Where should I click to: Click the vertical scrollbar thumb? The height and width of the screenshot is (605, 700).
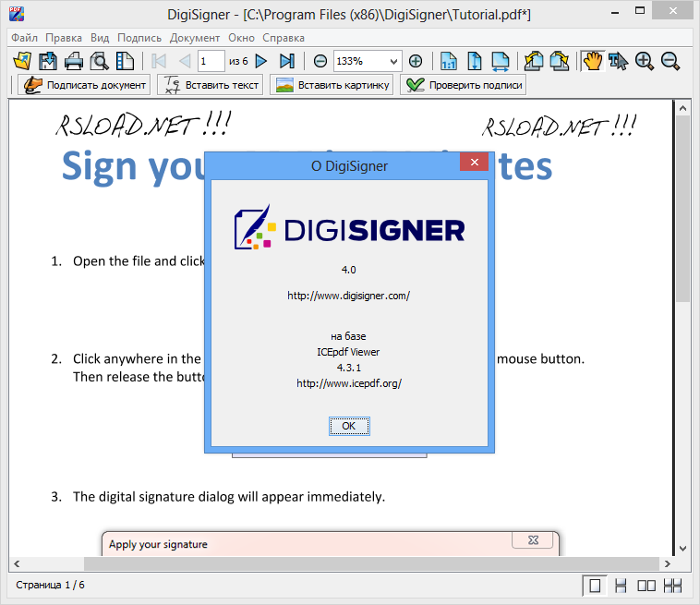(x=682, y=209)
